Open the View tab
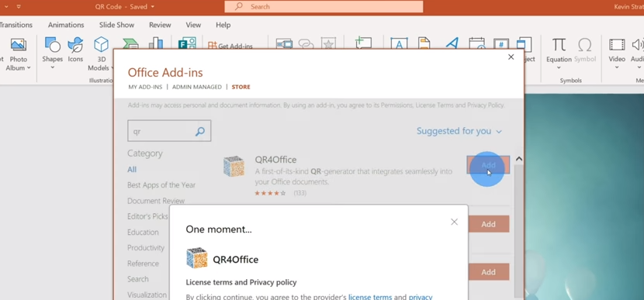This screenshot has width=644, height=300. (x=193, y=25)
